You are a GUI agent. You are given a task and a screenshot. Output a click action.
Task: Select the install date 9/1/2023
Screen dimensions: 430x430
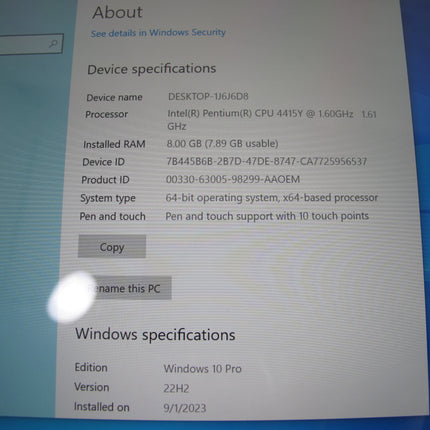pos(185,408)
